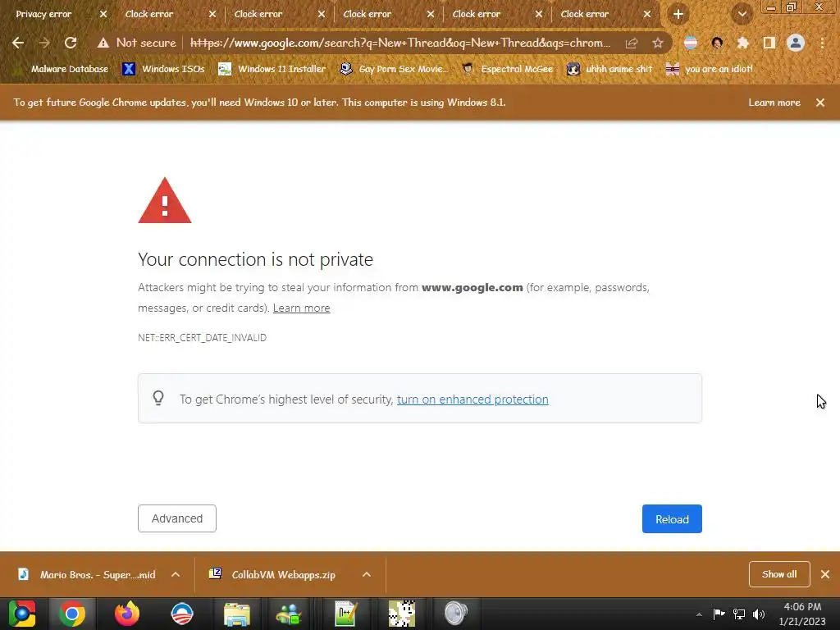Click the Advanced button
The image size is (840, 630).
177,518
